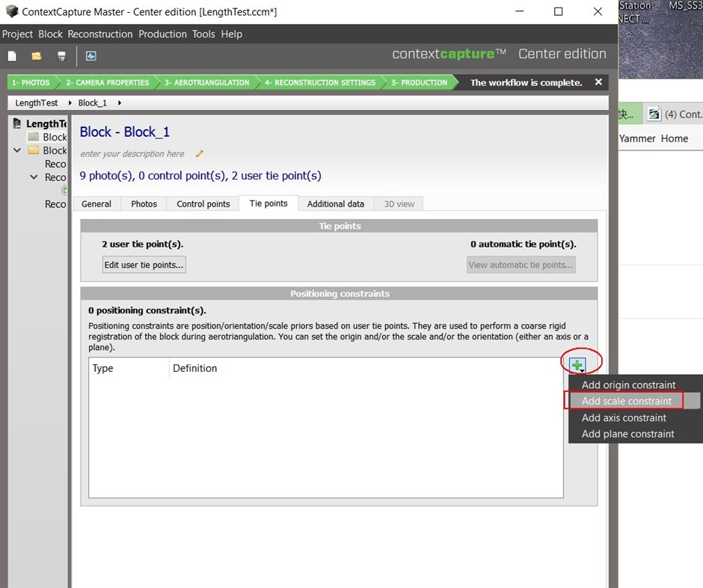703x588 pixels.
Task: Click the "0 automatic tie point(s)." label
Action: (x=524, y=244)
